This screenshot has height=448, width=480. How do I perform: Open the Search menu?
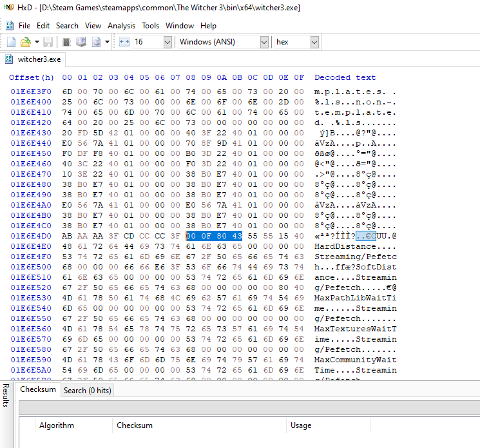[67, 26]
